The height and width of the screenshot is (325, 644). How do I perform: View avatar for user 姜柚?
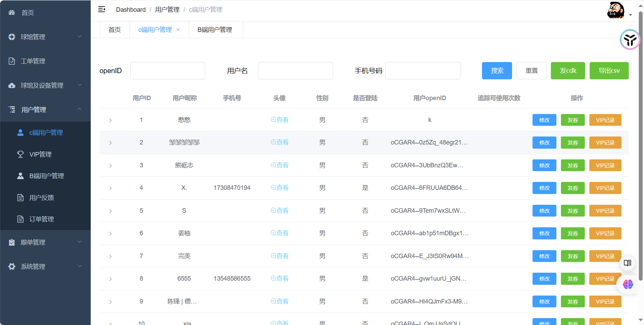point(279,233)
